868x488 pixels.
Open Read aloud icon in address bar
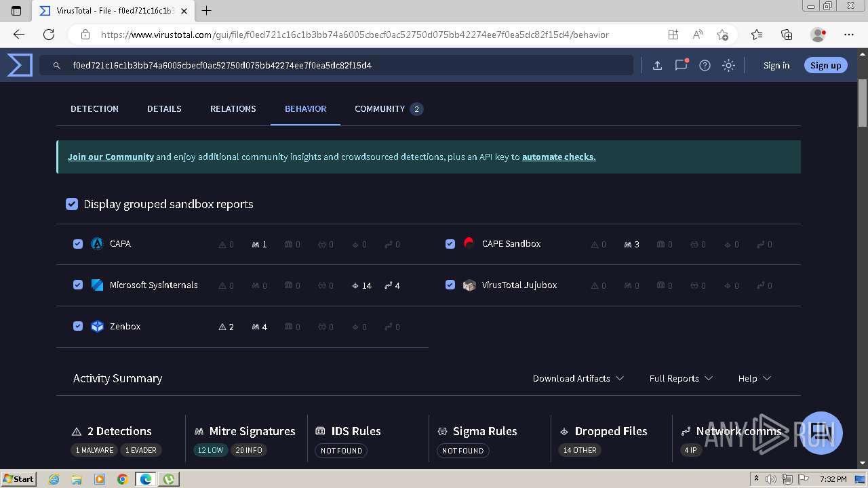click(x=698, y=35)
